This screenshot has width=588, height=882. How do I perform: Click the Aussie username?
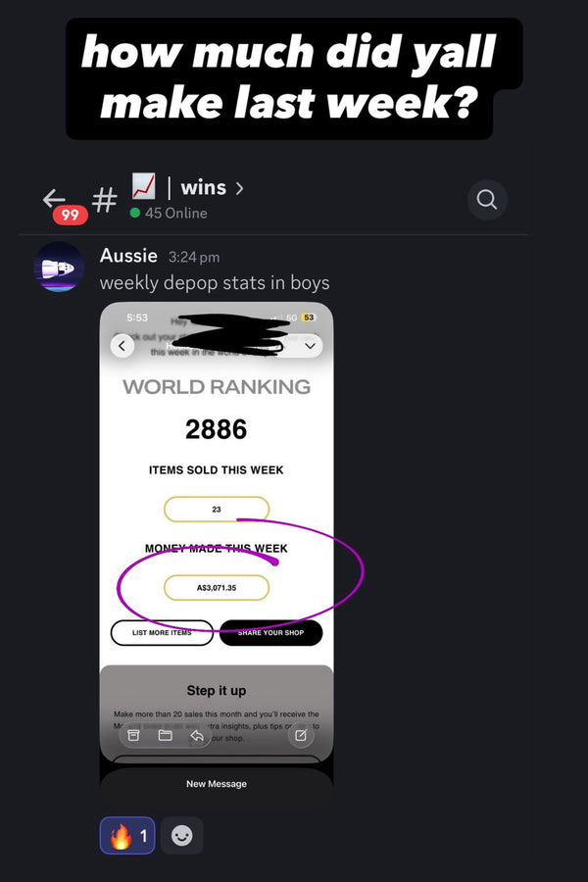tap(128, 256)
